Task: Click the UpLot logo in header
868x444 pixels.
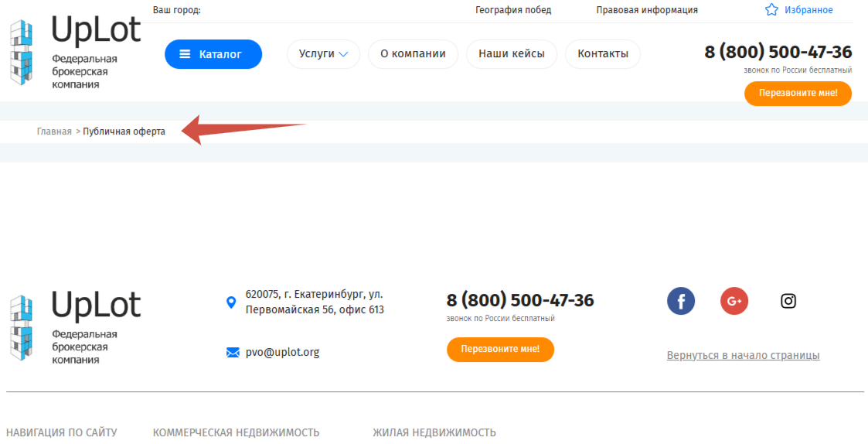Action: point(75,53)
